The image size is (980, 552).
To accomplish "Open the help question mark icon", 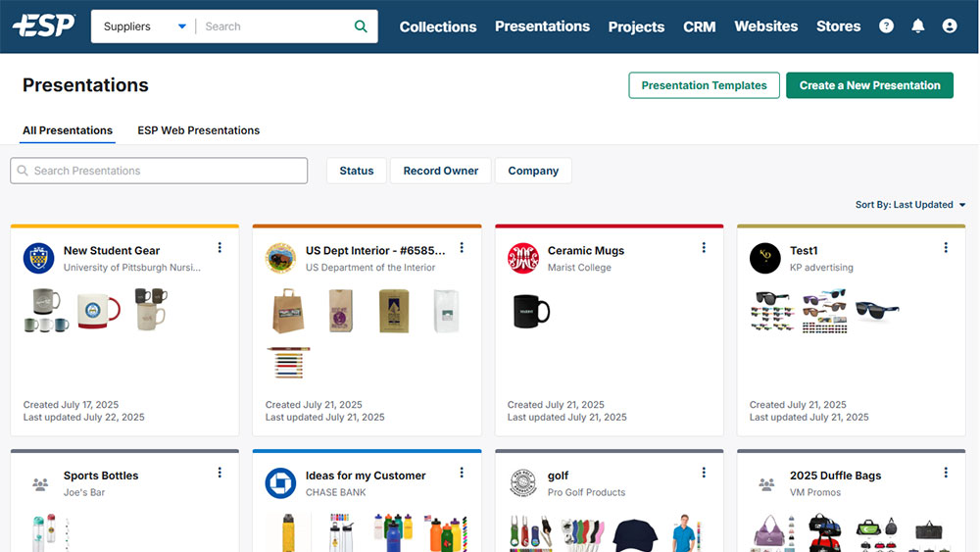I will [x=886, y=26].
